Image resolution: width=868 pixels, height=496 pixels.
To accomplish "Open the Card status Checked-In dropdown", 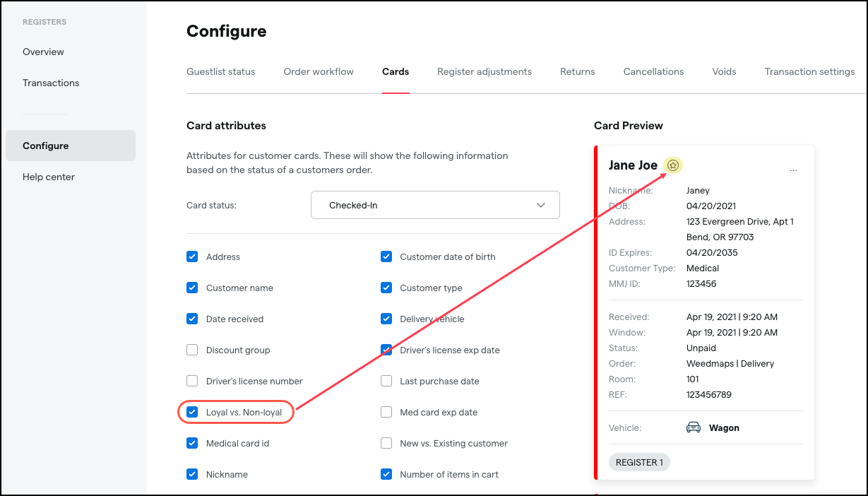I will [x=435, y=205].
